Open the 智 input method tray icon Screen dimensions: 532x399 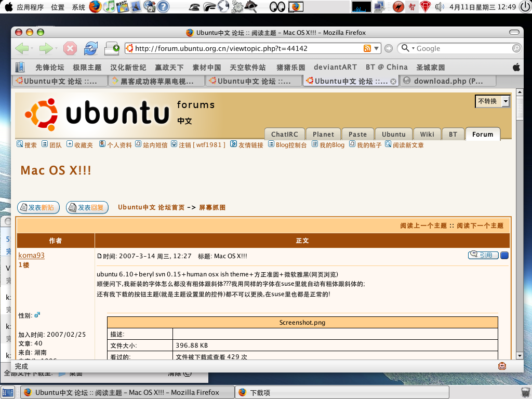[x=412, y=7]
